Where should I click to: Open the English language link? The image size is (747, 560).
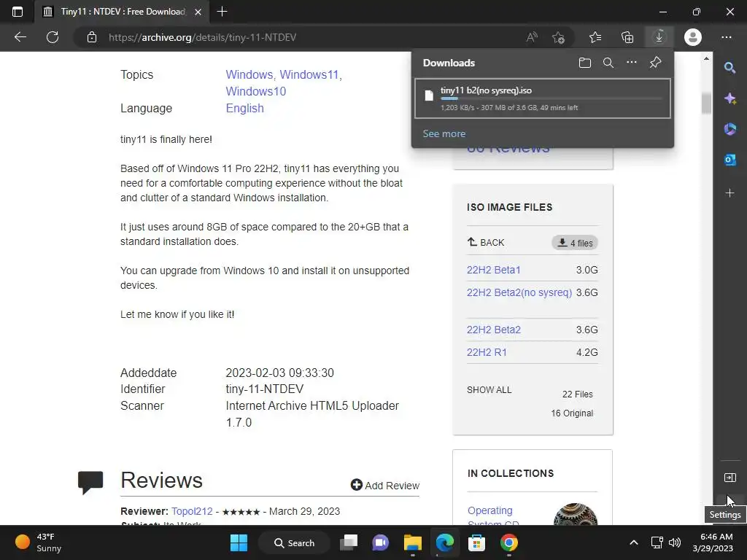coord(245,109)
